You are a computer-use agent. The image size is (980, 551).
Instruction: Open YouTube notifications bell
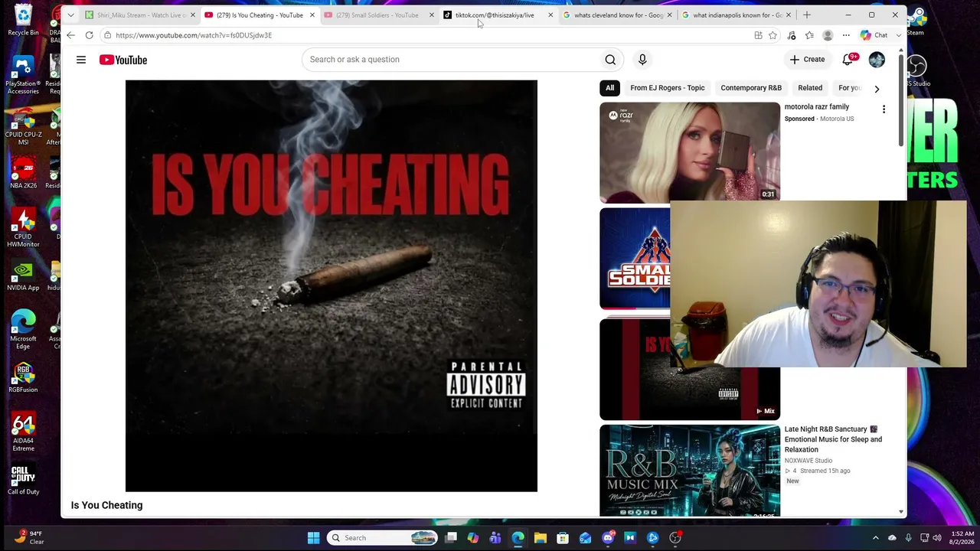[848, 60]
